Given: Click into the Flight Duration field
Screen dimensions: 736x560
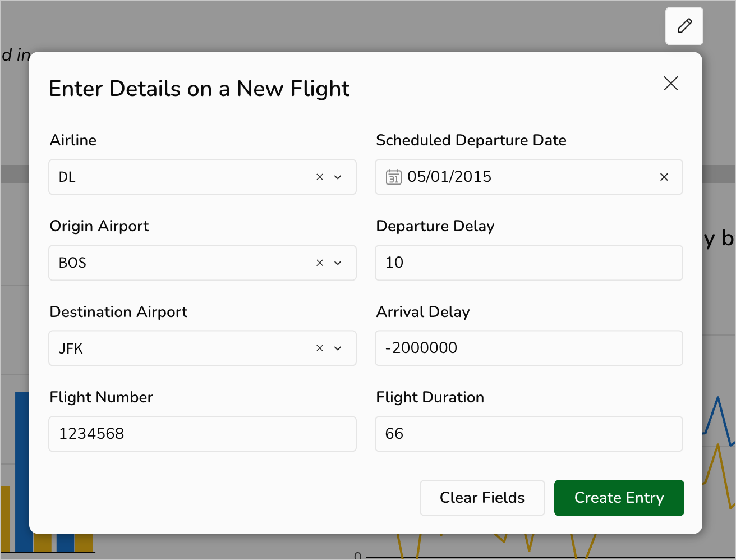Looking at the screenshot, I should tap(528, 434).
